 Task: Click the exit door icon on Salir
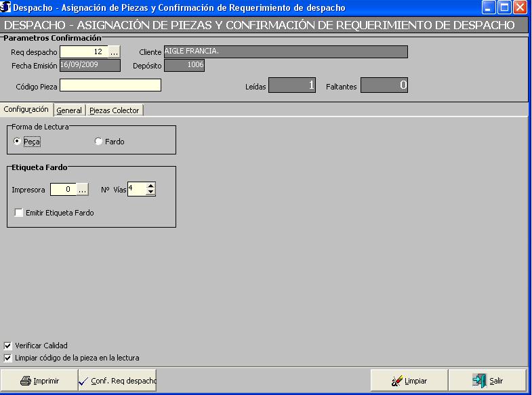coord(480,381)
